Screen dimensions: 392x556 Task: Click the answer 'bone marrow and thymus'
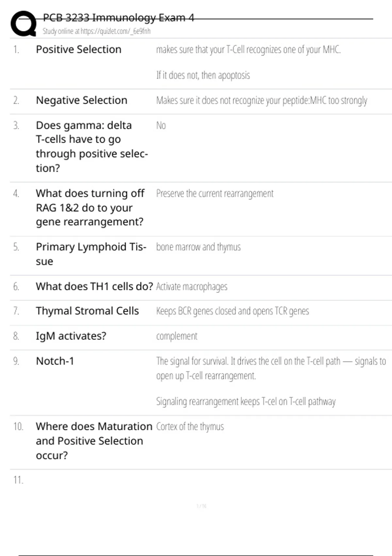(x=198, y=247)
